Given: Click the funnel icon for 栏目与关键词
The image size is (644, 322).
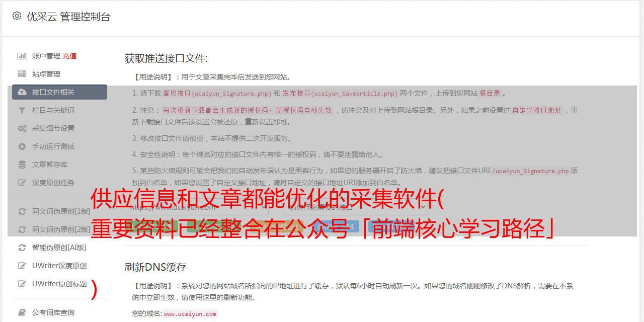Looking at the screenshot, I should [22, 110].
